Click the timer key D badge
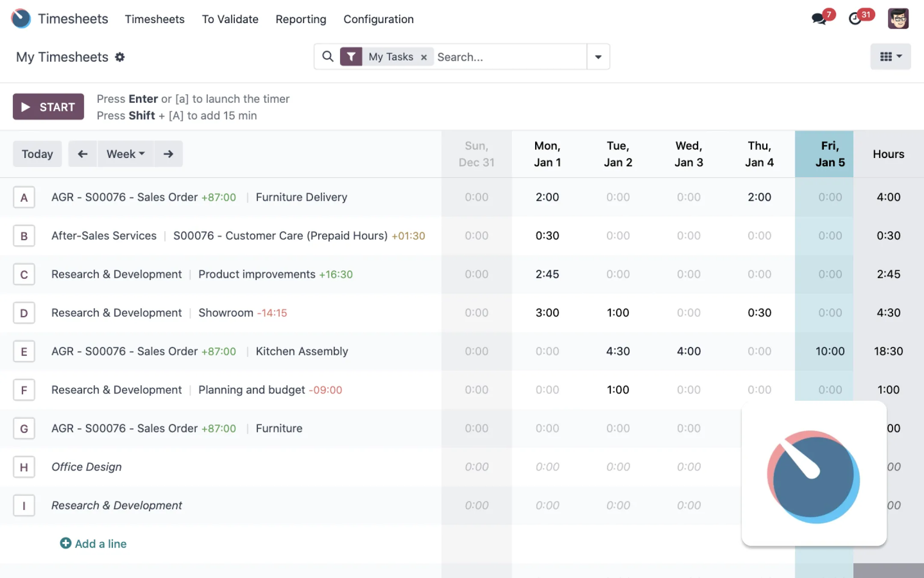Image resolution: width=924 pixels, height=578 pixels. tap(24, 313)
